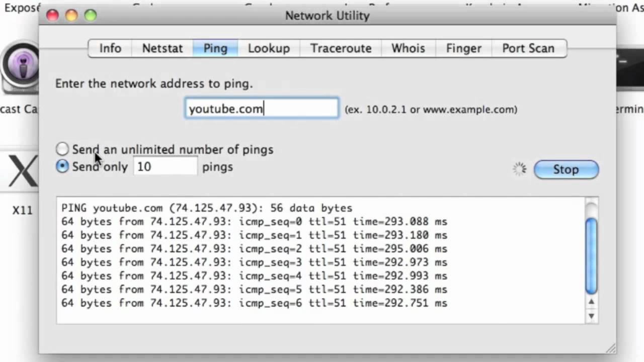Open the Whois tab
Image resolution: width=644 pixels, height=362 pixels.
coord(408,48)
